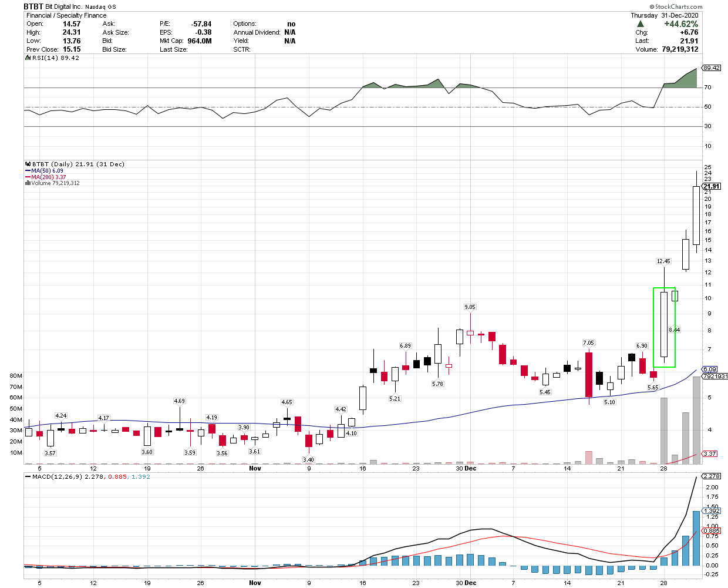Click the Yield N/A value
The height and width of the screenshot is (588, 728).
pyautogui.click(x=289, y=41)
